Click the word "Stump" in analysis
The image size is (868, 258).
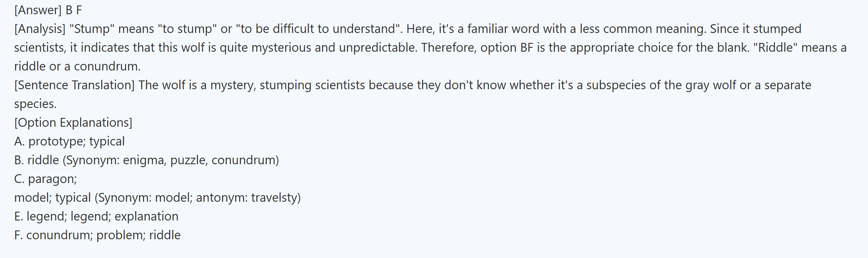[92, 29]
